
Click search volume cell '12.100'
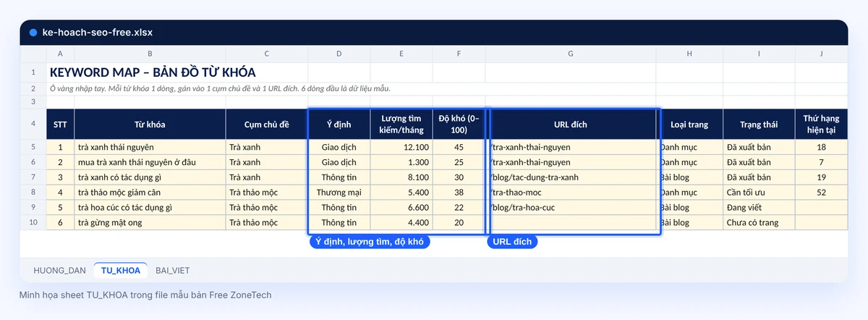click(x=401, y=147)
